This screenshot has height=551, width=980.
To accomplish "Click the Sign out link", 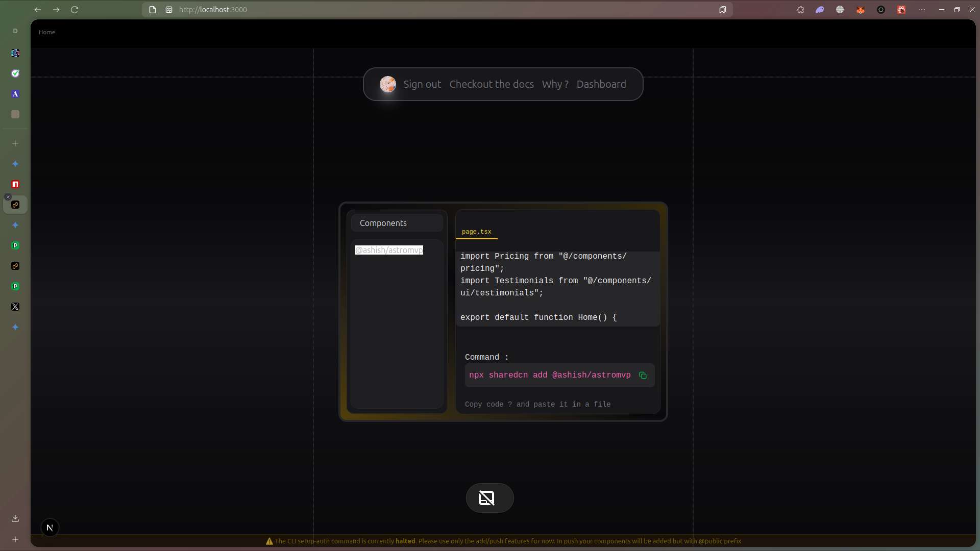I will [422, 84].
